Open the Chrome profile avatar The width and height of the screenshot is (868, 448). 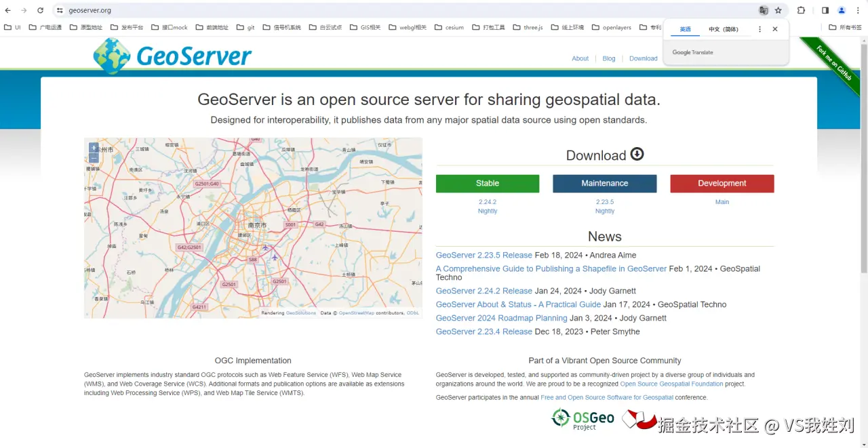click(x=842, y=10)
